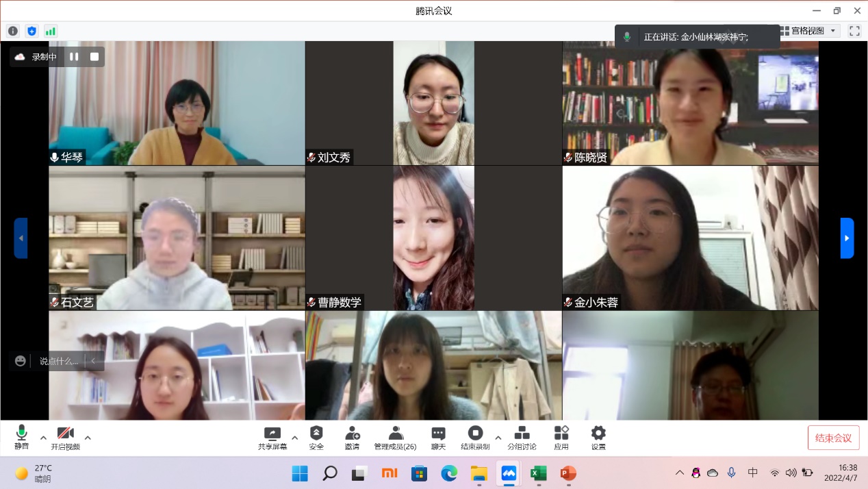
Task: Toggle the 静音 microphone mute
Action: [22, 437]
